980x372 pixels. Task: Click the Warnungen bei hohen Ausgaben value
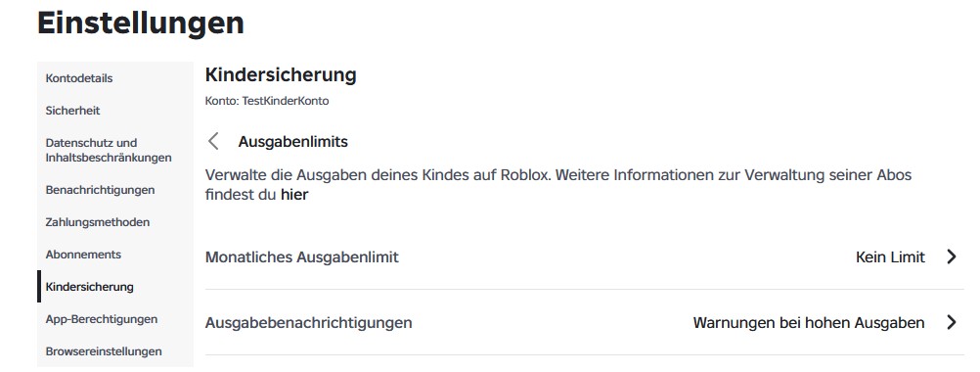(x=809, y=323)
